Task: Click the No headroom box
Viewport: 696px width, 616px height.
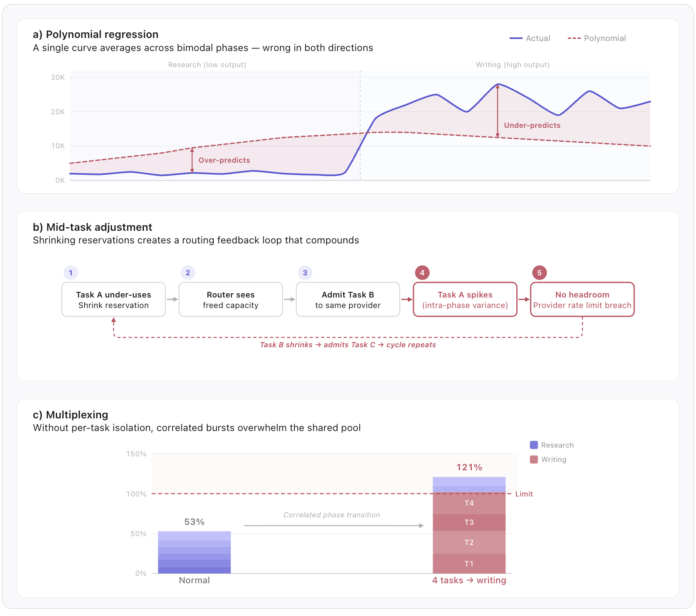Action: 582,300
